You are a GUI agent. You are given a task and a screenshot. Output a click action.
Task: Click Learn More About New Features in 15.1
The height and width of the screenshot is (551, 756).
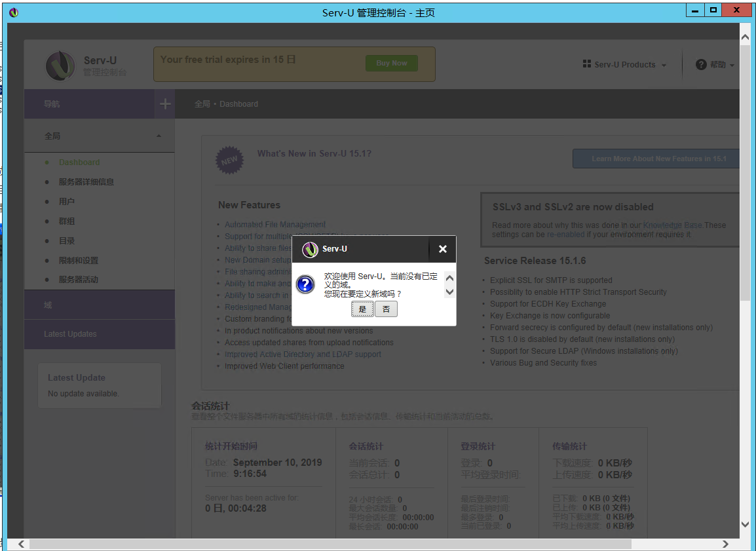point(656,159)
